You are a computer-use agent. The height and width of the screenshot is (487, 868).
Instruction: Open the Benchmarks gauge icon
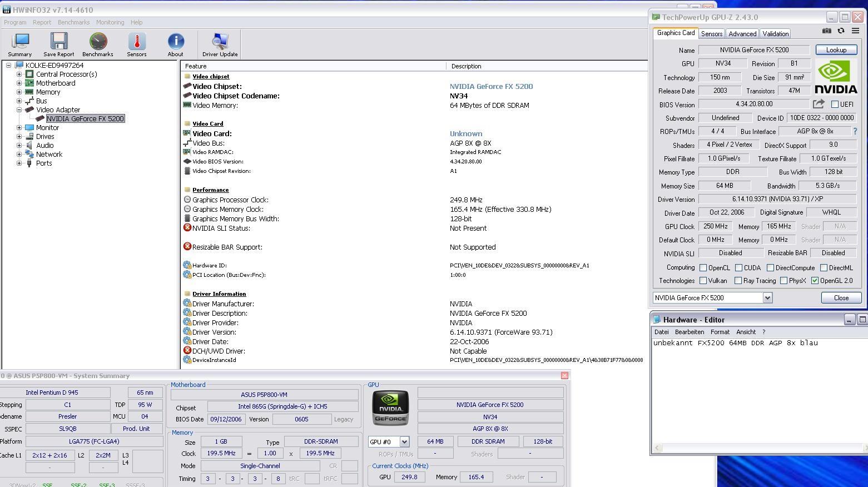click(98, 44)
